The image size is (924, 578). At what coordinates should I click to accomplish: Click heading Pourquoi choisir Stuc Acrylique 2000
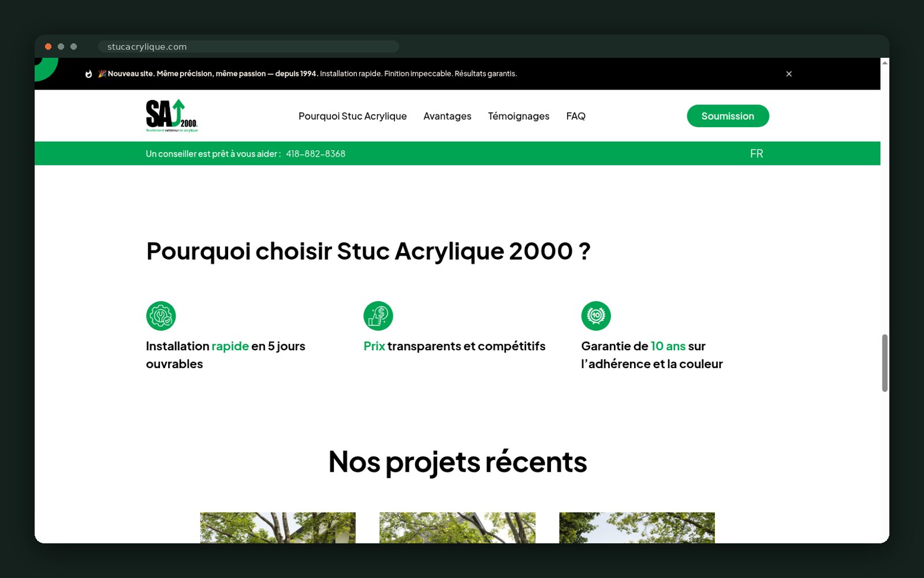[x=368, y=251]
